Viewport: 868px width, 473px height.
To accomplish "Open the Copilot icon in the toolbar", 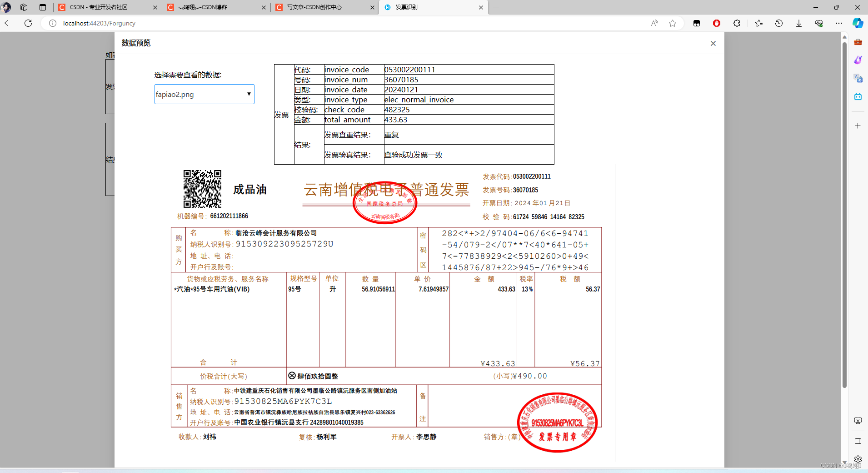I will [858, 23].
